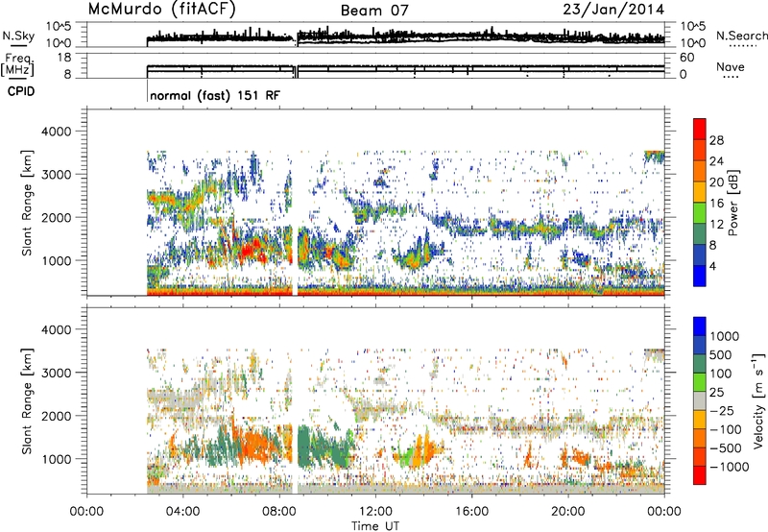Click the '16:00' time tick label
The image size is (768, 532).
pyautogui.click(x=471, y=512)
